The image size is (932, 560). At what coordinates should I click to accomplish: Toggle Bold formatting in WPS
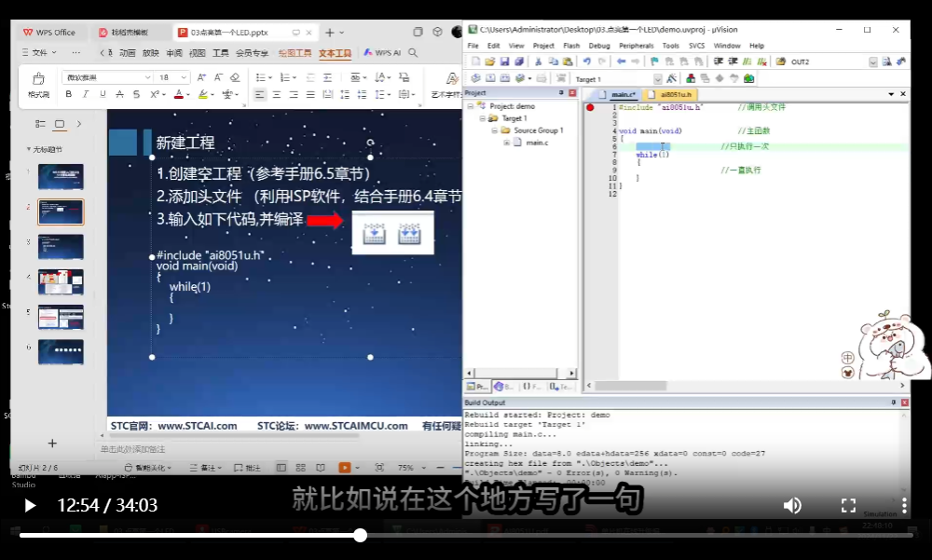pyautogui.click(x=69, y=94)
